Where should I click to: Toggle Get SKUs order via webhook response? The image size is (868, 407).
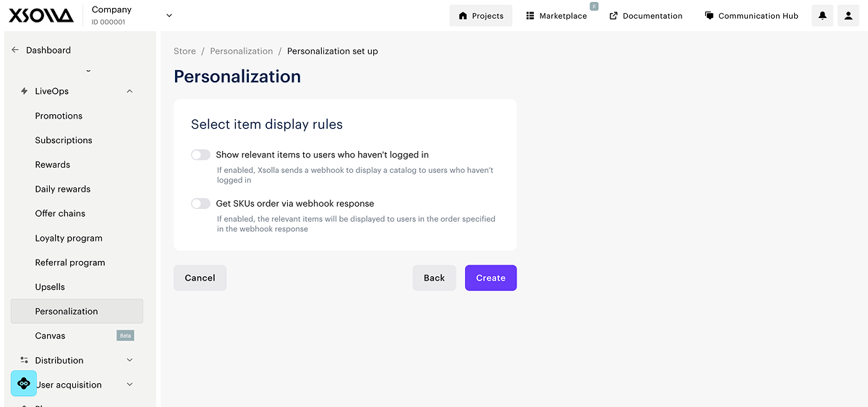click(x=200, y=204)
